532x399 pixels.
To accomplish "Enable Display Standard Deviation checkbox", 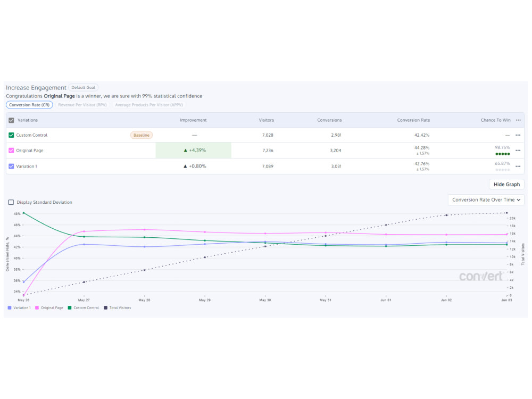I will (11, 202).
